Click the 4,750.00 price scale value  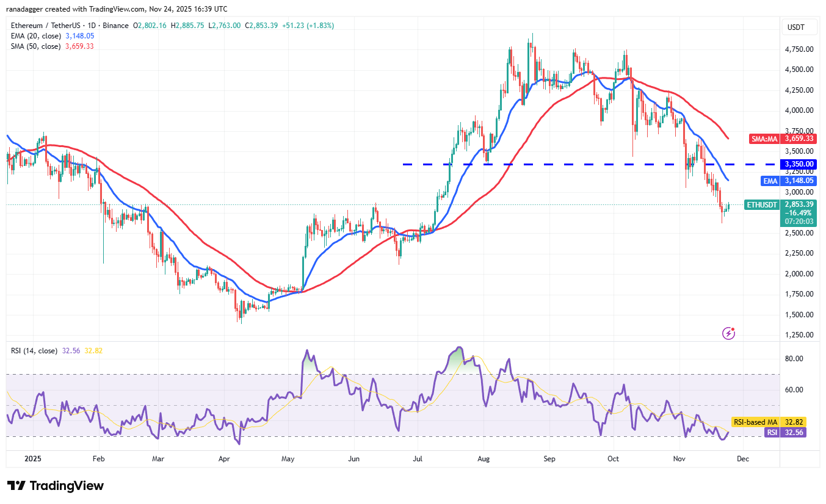(800, 50)
